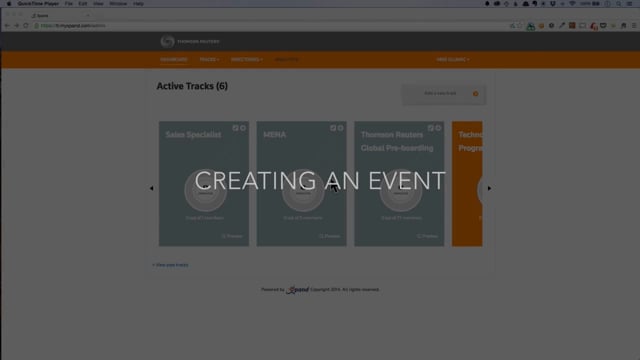Viewport: 640px width, 360px height.
Task: Open the Dashboard tab in orange navbar
Action: tap(173, 60)
